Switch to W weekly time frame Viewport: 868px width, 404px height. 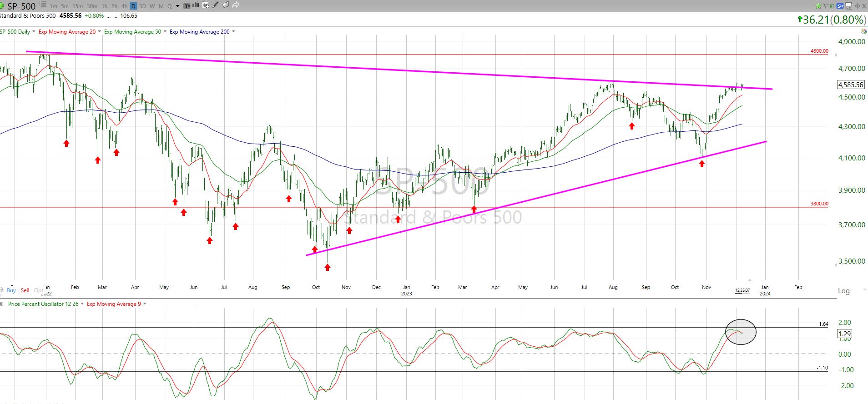tap(152, 6)
